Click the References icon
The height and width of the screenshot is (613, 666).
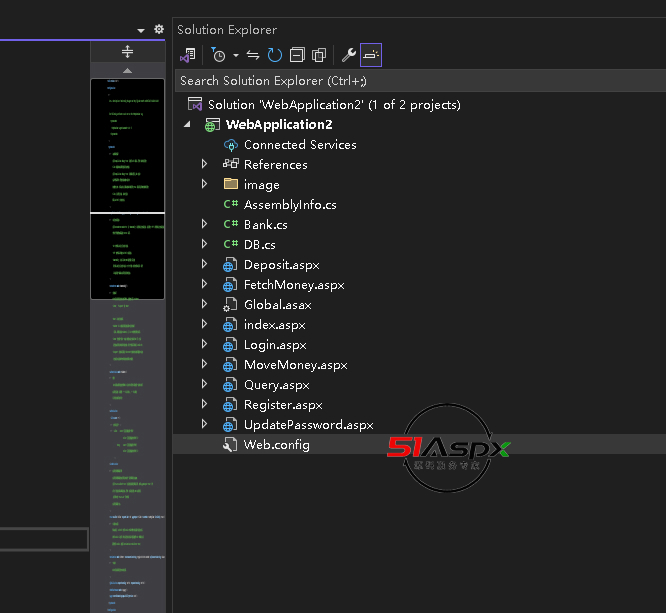pyautogui.click(x=231, y=164)
